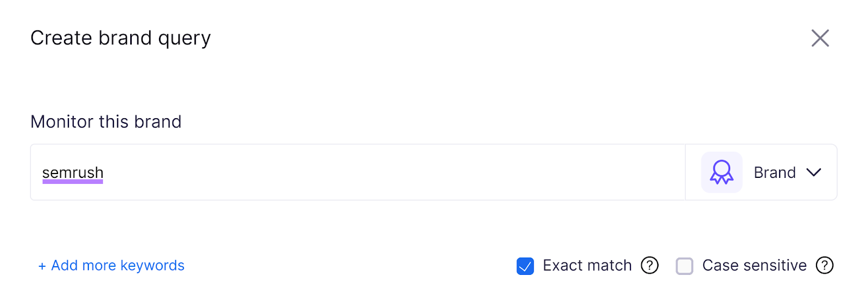The height and width of the screenshot is (308, 868).
Task: Click the word keywords in the Add link
Action: coord(152,266)
